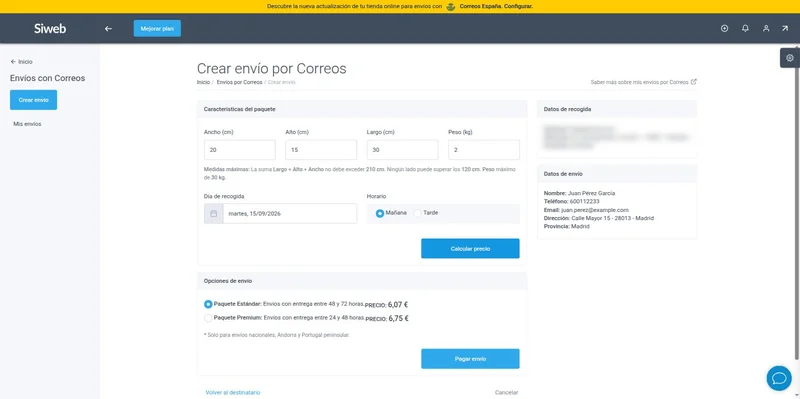Image resolution: width=800 pixels, height=399 pixels.
Task: Open Saber más sobre mis envíos link
Action: coord(639,82)
